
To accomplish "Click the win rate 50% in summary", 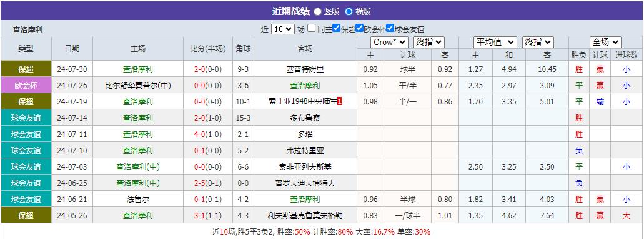I will pos(302,232).
